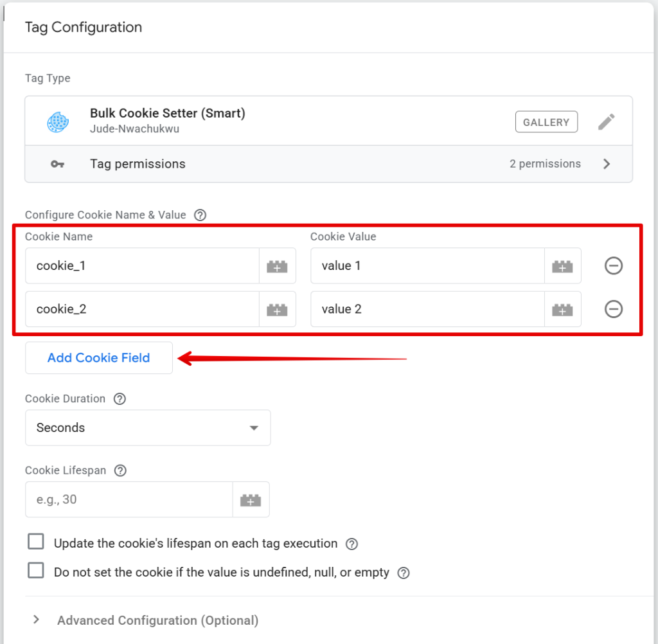This screenshot has width=658, height=644.
Task: Click help icon beside Configure Cookie Name & Value
Action: tap(200, 215)
